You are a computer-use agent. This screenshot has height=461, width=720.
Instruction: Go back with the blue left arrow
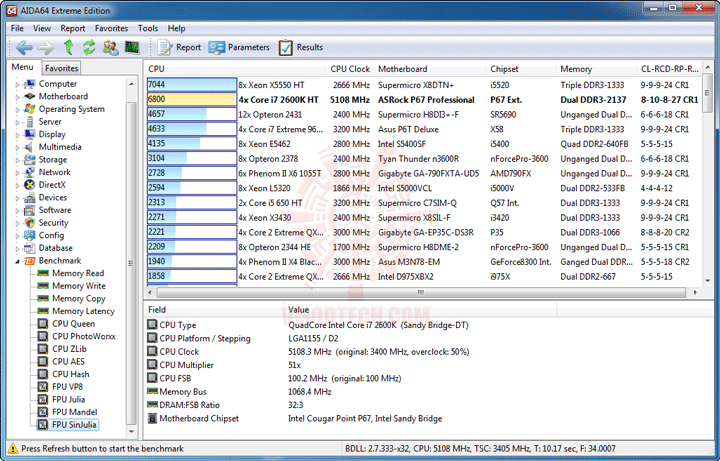click(24, 47)
